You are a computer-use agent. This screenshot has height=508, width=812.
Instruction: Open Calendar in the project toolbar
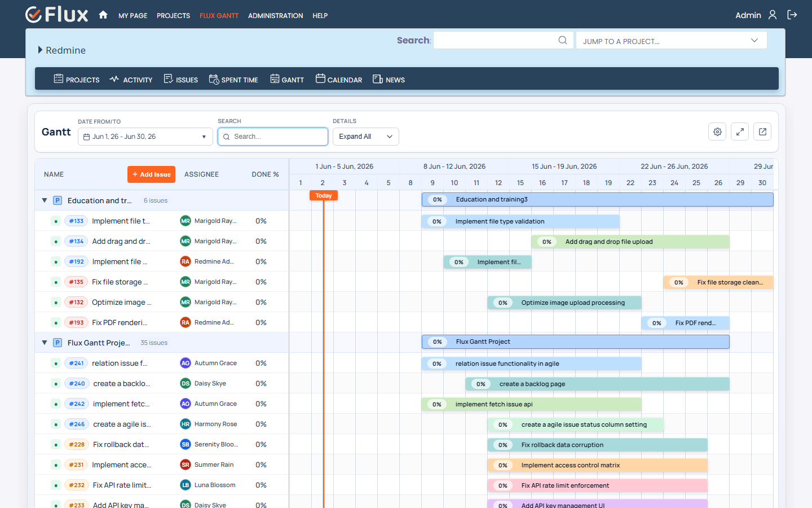[339, 79]
